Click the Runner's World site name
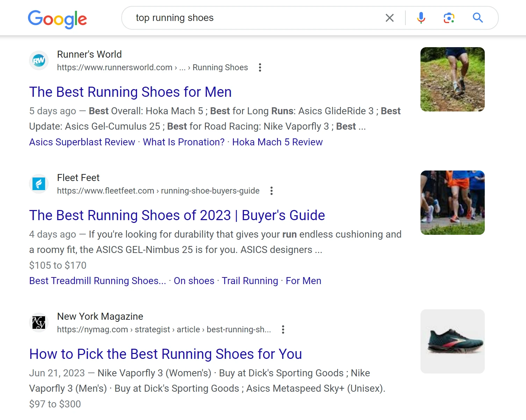 pos(89,55)
